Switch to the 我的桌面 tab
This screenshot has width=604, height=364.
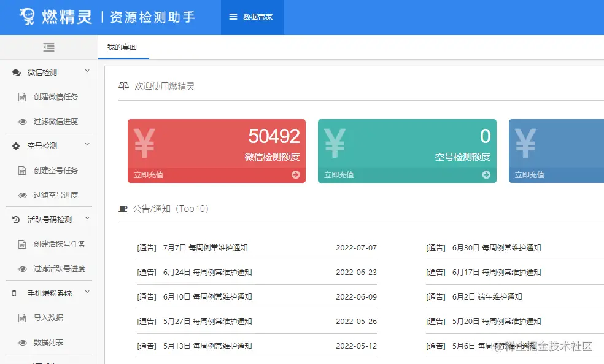(x=122, y=47)
